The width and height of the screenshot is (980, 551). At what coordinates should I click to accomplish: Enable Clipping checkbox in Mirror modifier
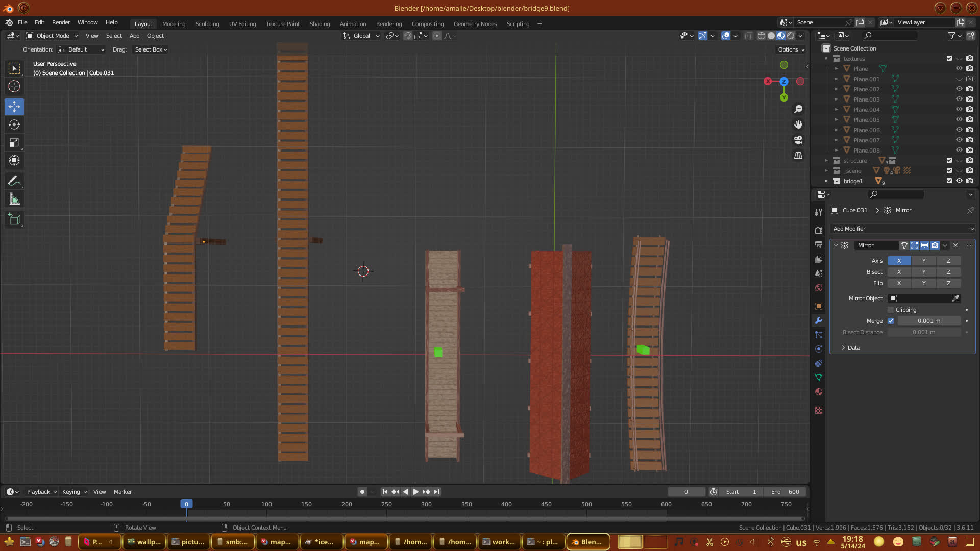click(891, 310)
